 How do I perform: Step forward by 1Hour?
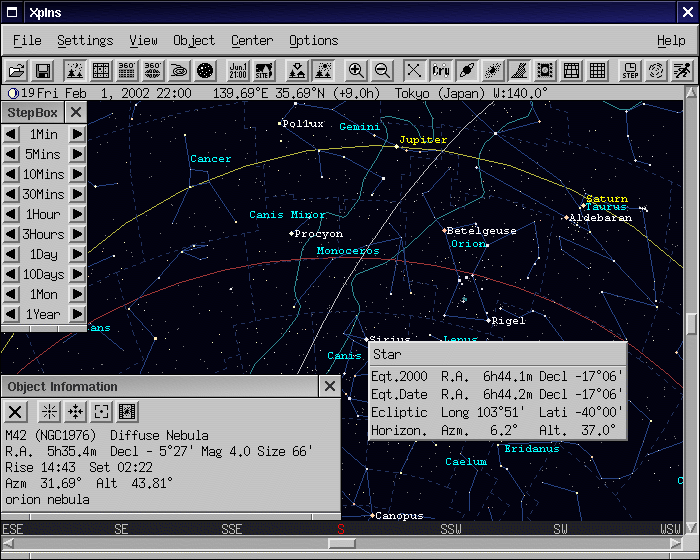coord(77,214)
